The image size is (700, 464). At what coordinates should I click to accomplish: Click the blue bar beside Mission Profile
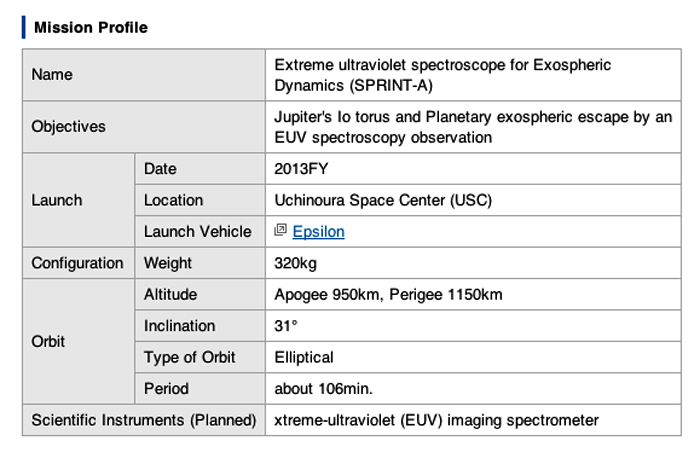(x=24, y=27)
